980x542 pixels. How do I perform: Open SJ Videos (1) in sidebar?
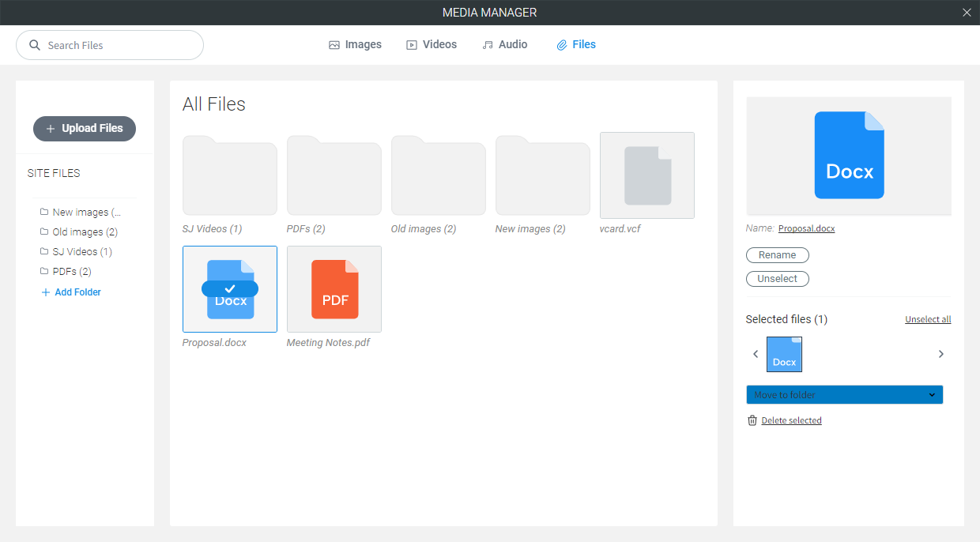click(x=77, y=252)
